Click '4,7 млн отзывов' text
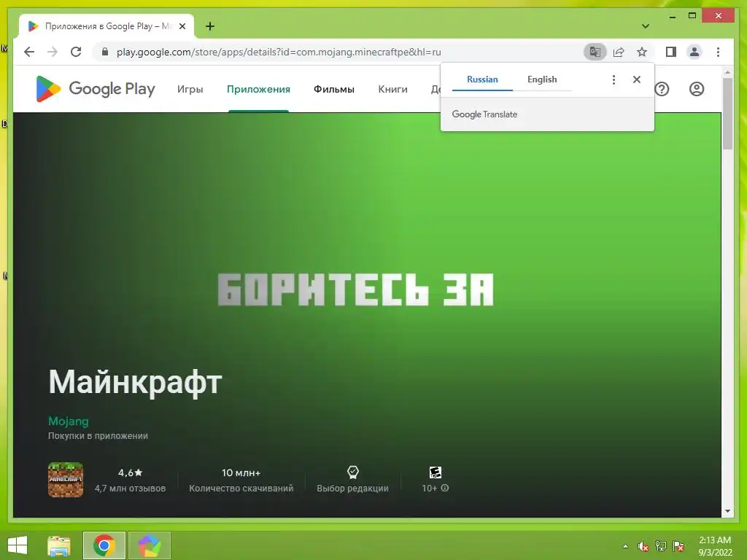 pyautogui.click(x=130, y=488)
